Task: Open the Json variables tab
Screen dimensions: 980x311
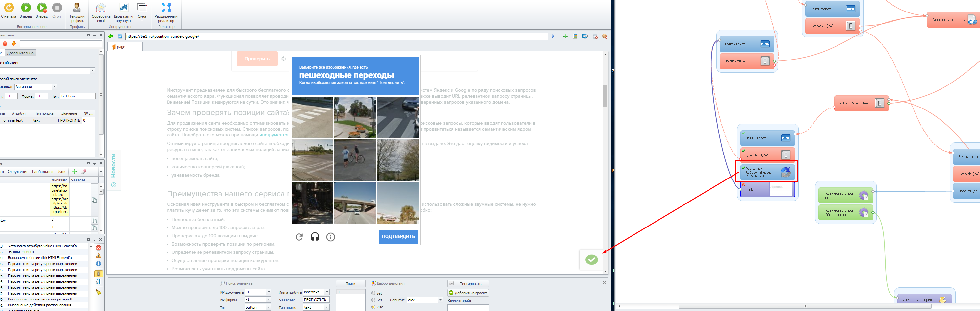Action: tap(62, 172)
